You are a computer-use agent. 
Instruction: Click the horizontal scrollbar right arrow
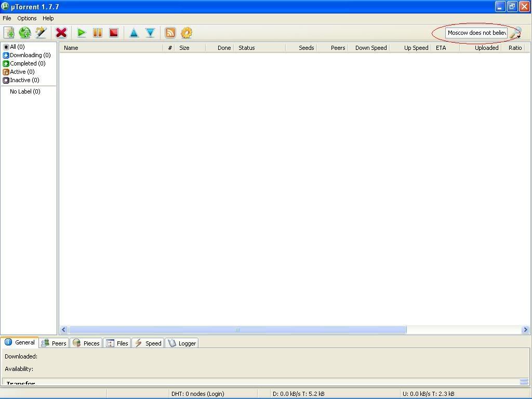(x=525, y=329)
